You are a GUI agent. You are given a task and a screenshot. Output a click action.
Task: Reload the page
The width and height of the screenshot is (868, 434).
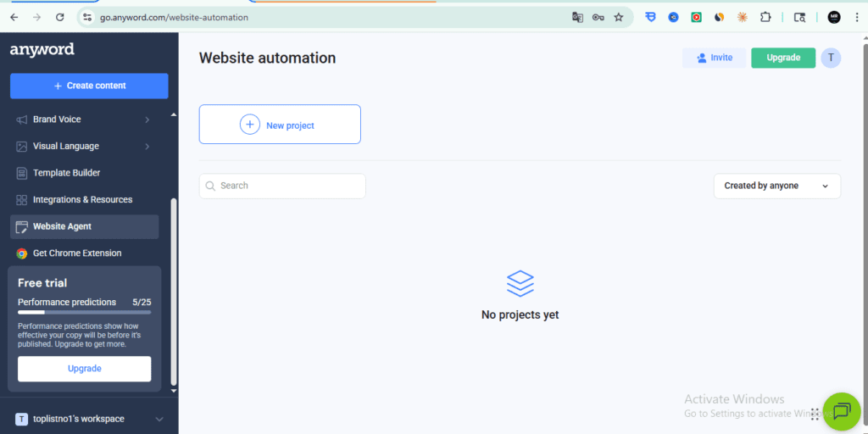(x=60, y=17)
